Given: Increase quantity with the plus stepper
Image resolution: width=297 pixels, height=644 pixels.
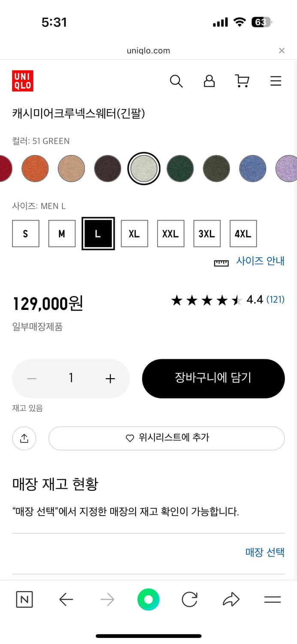Looking at the screenshot, I should pos(110,378).
